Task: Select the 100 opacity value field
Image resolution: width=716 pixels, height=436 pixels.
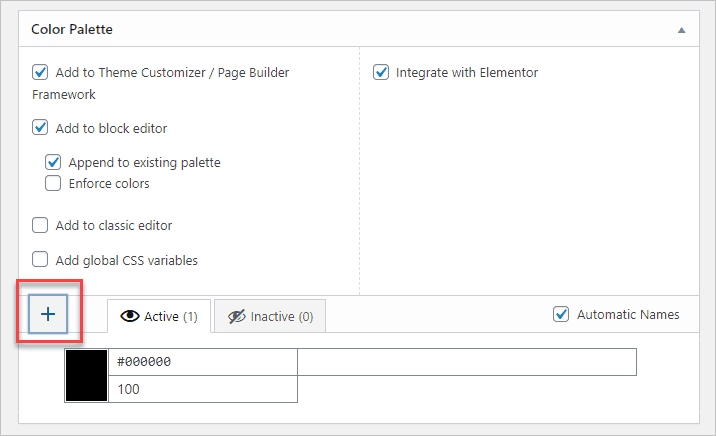Action: [x=202, y=388]
